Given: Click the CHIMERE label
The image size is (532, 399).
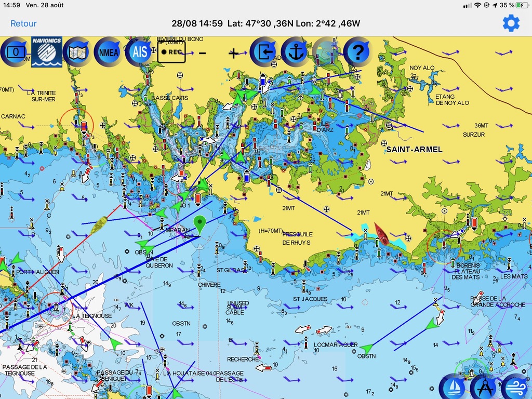Looking at the screenshot, I should pyautogui.click(x=209, y=285).
